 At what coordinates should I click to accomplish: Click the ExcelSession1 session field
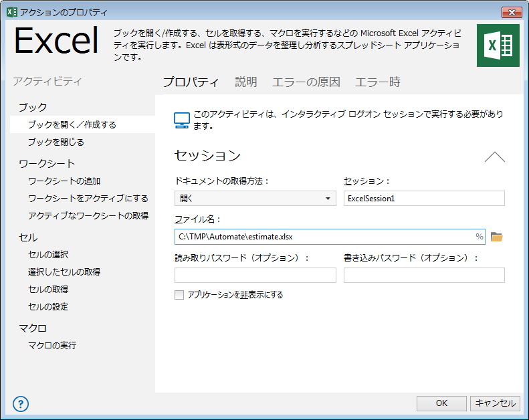[x=424, y=199]
